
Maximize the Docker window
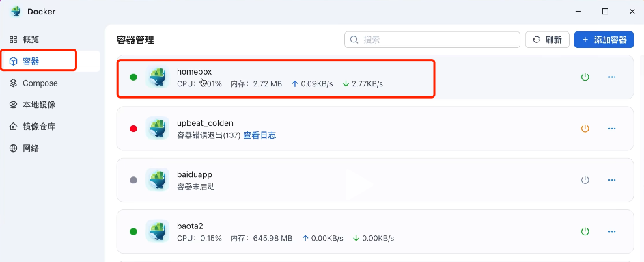coord(605,12)
